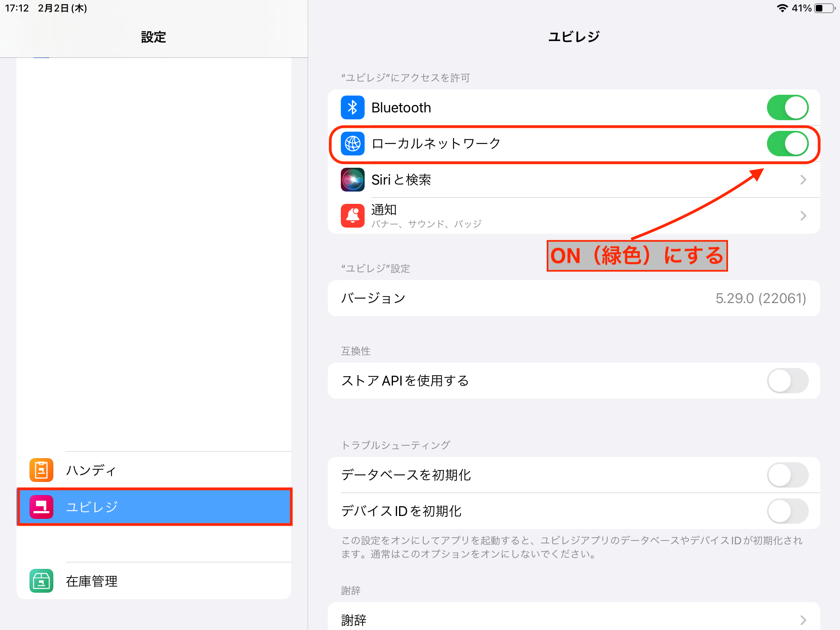
Task: Open the 謝辞 acknowledgements row
Action: 574,616
